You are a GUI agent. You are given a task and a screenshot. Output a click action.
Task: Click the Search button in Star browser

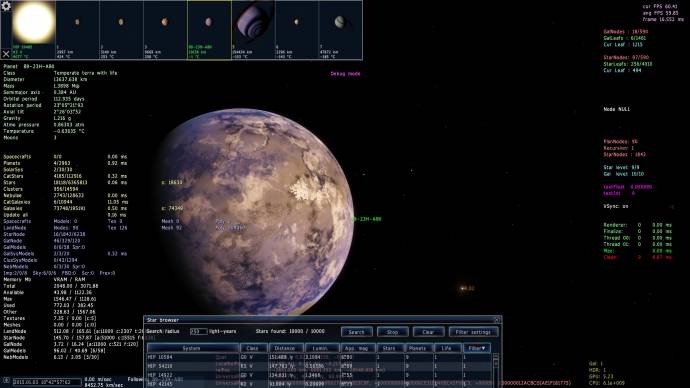(356, 332)
